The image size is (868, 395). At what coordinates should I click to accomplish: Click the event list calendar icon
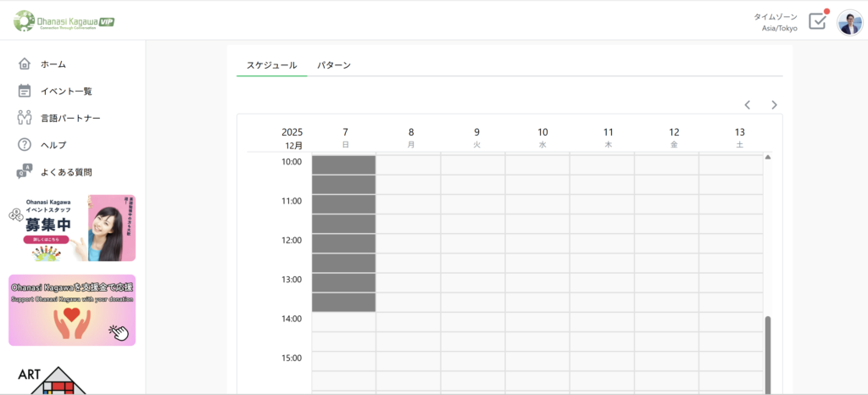tap(25, 91)
